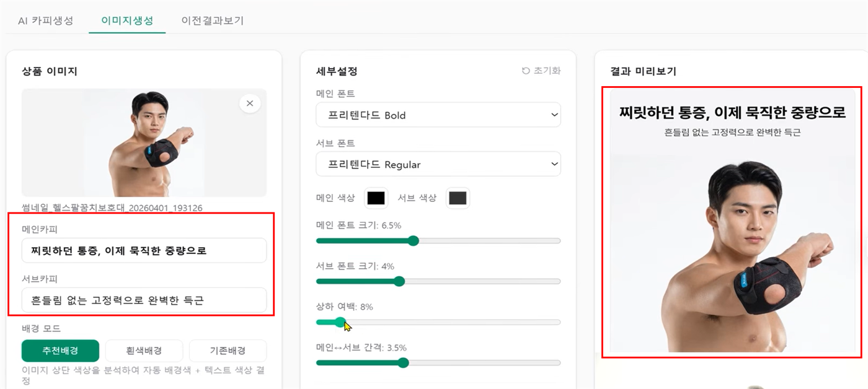
Task: Open the 메인 폰트 dropdown
Action: pos(438,115)
